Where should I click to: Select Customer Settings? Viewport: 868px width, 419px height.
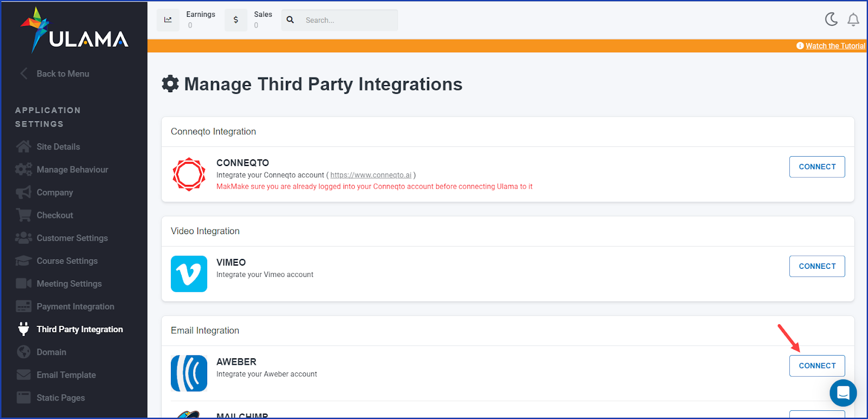coord(72,238)
